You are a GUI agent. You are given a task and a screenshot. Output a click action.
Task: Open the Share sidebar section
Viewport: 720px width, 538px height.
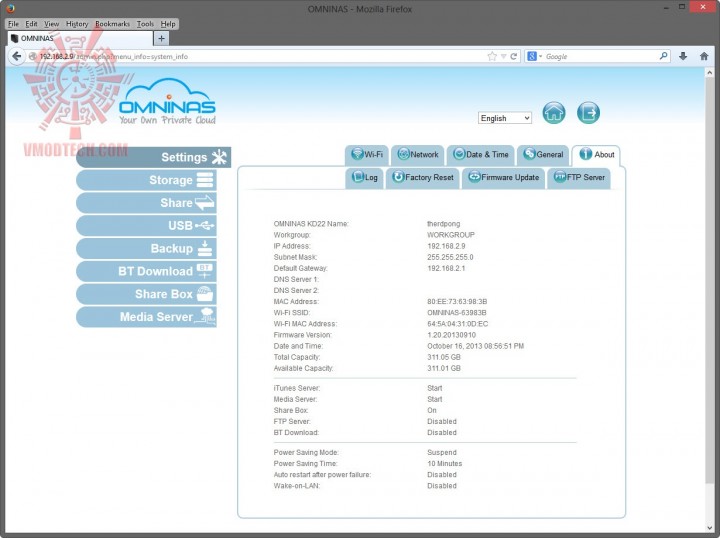pos(146,203)
